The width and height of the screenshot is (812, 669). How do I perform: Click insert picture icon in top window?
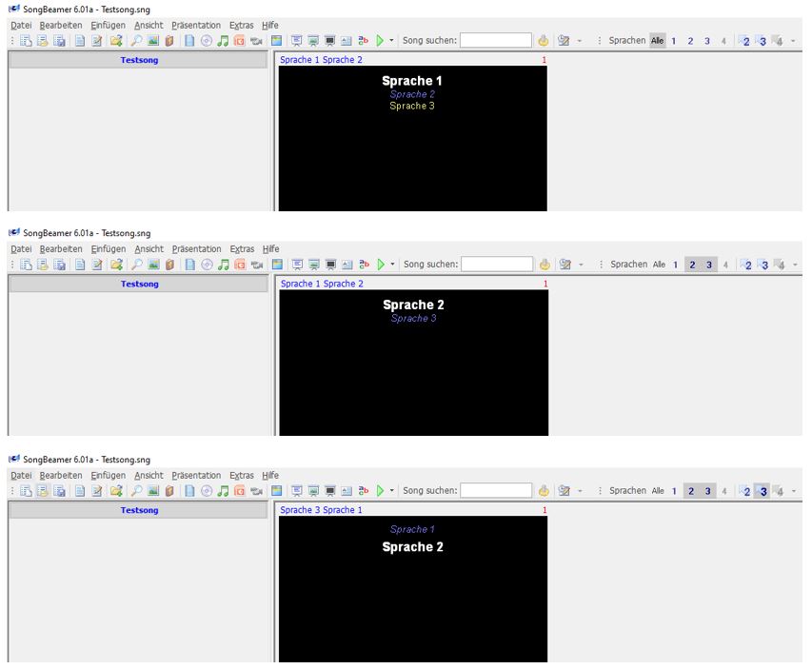152,40
